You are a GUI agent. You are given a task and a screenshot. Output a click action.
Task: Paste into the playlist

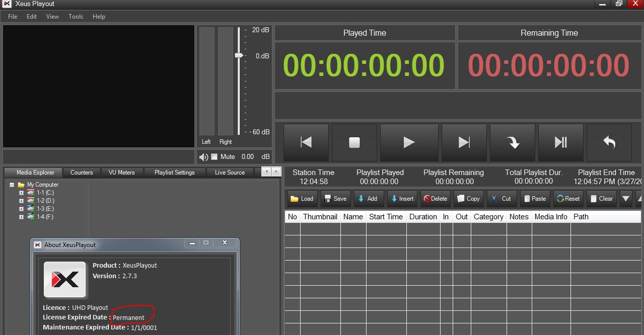point(535,199)
